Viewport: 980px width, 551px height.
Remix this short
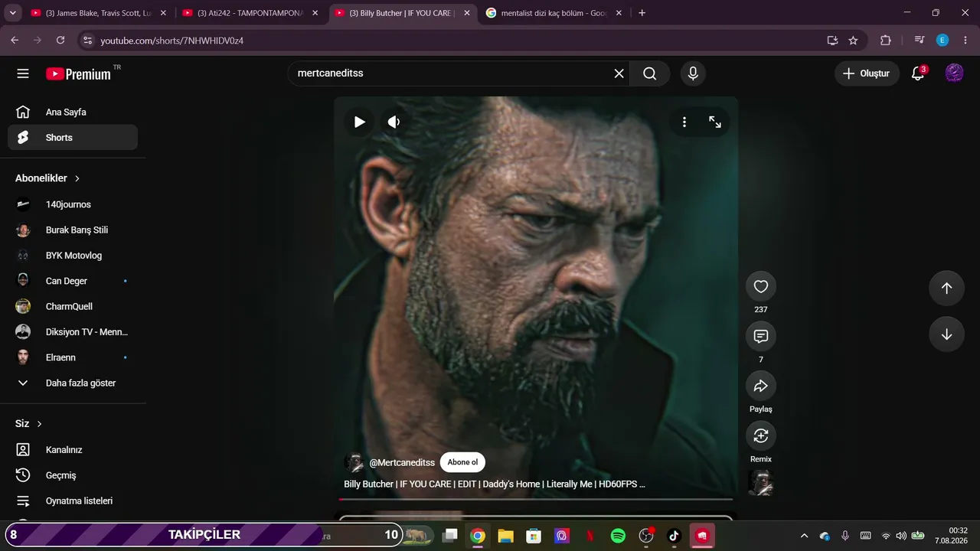click(761, 436)
